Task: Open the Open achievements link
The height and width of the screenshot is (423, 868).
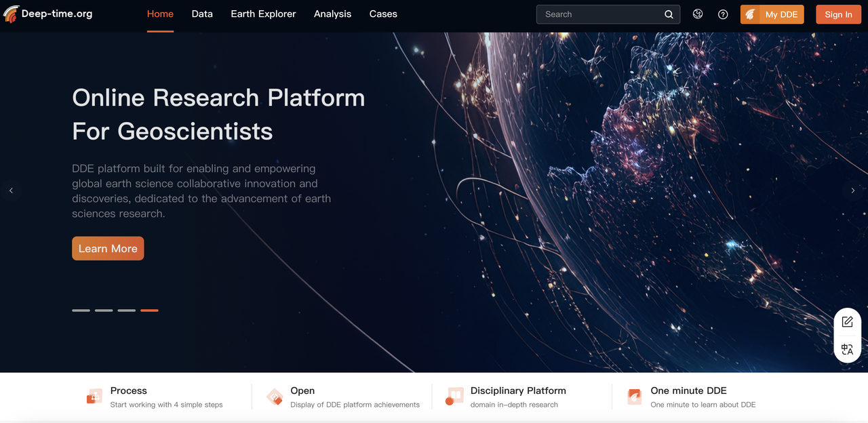Action: tap(302, 390)
